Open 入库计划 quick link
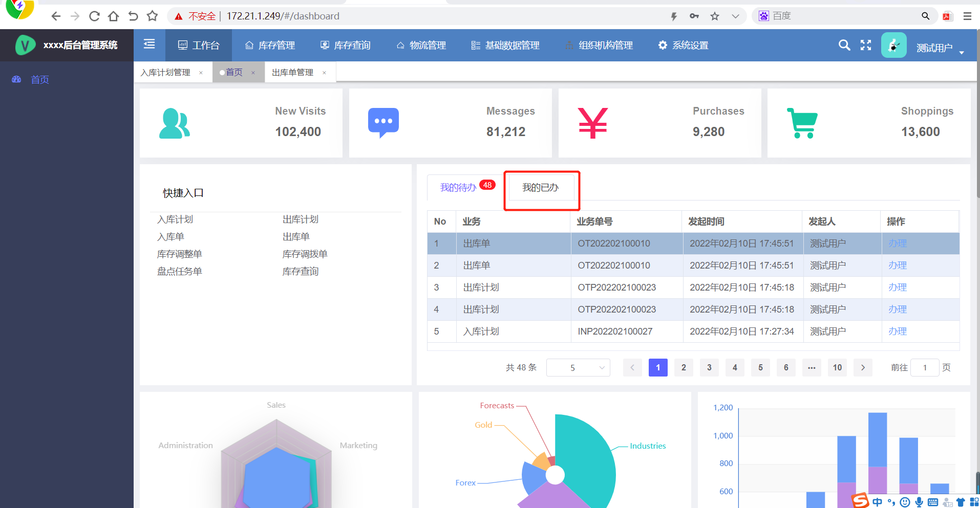This screenshot has height=508, width=980. click(175, 219)
